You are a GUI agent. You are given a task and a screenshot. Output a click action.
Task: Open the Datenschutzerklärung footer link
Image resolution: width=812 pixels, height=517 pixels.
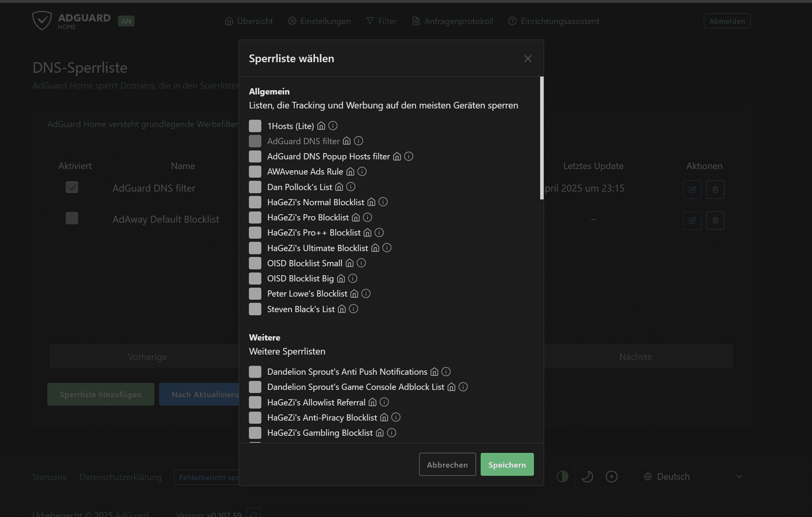tap(121, 477)
